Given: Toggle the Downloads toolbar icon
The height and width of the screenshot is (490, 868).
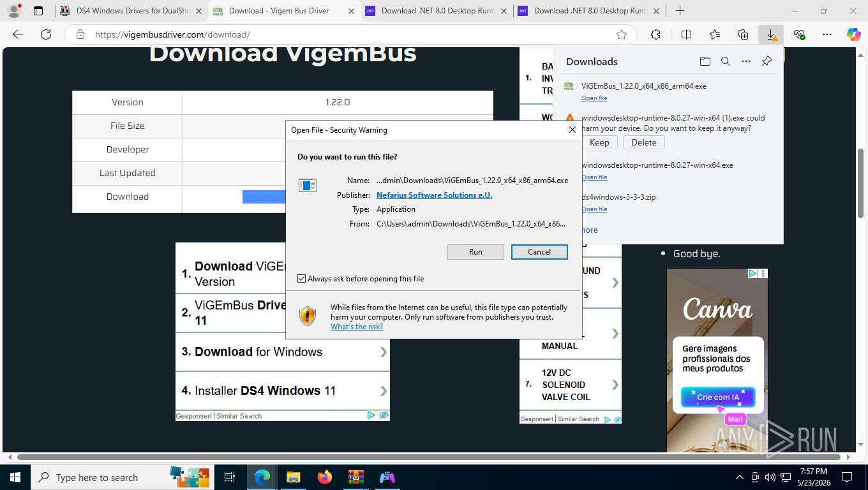Looking at the screenshot, I should 771,34.
